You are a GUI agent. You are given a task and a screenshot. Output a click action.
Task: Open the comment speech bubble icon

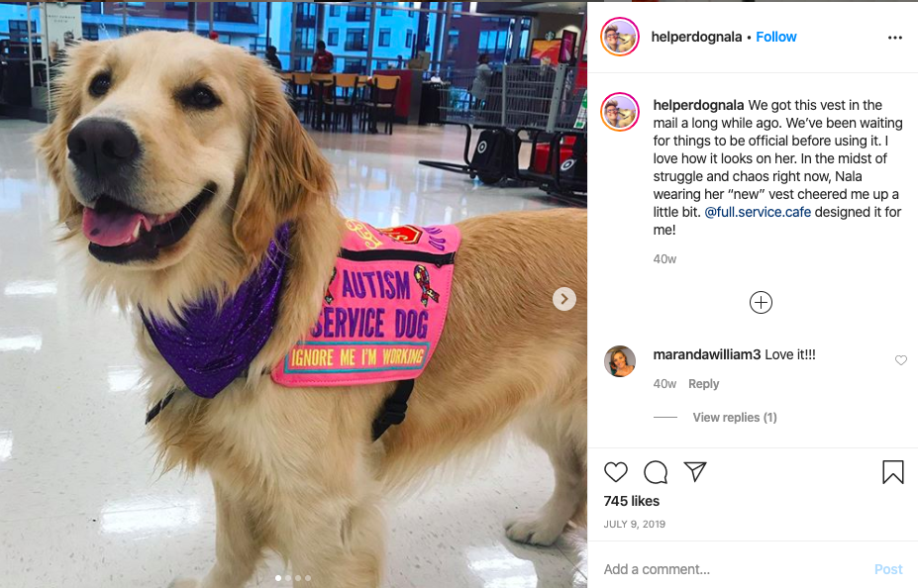click(656, 471)
